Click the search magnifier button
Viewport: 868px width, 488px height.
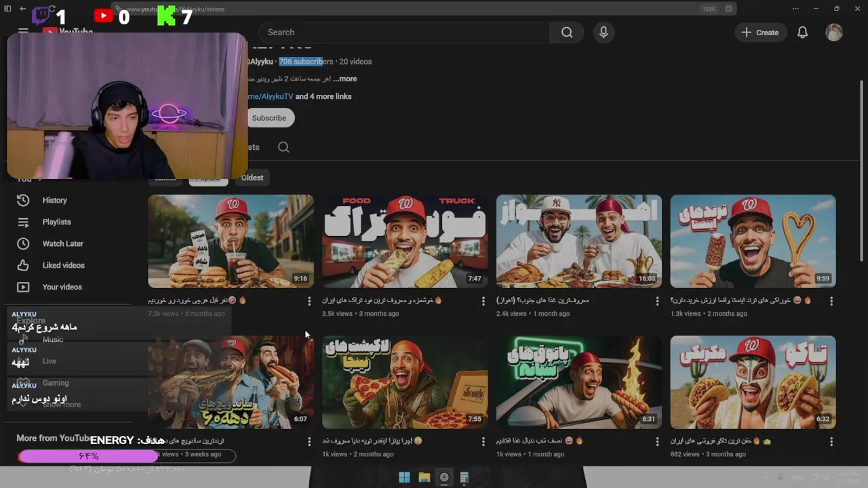click(567, 33)
